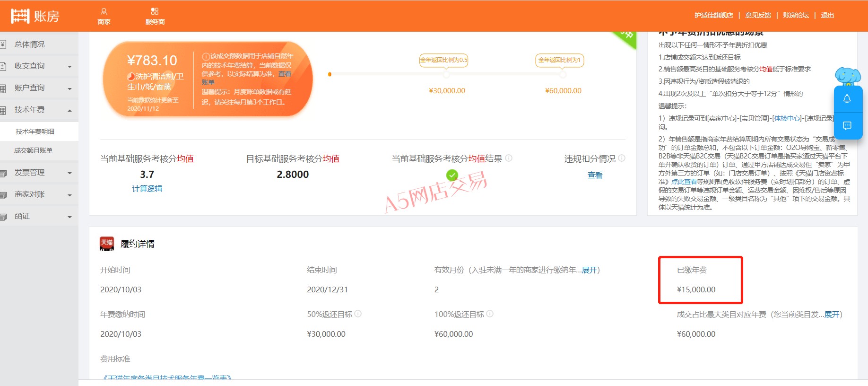Screen dimensions: 868x386
Task: Expand 成交占比最大类目 text via 展开
Action: [832, 315]
